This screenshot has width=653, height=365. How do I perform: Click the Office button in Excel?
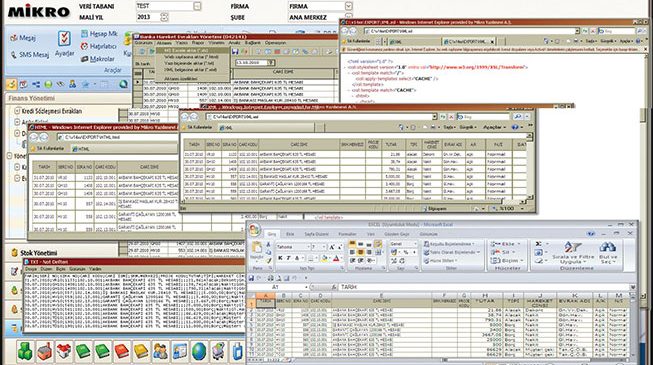click(254, 230)
